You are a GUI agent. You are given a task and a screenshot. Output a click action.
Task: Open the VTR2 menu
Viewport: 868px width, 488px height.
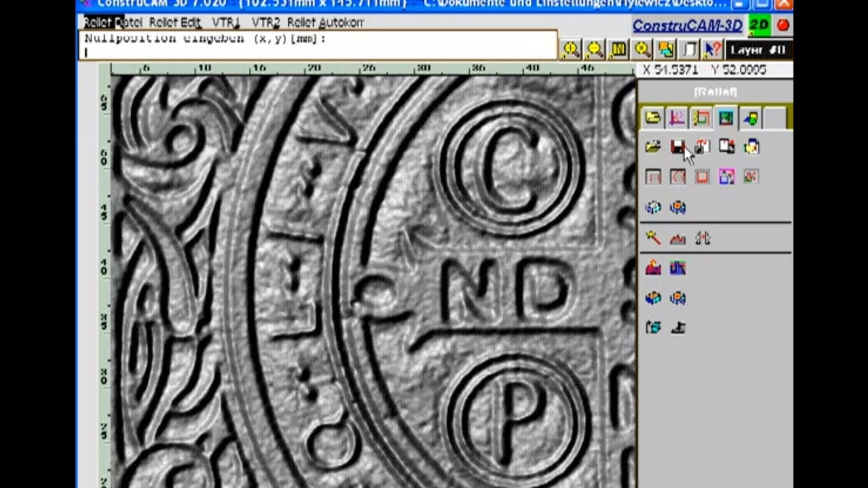click(x=266, y=22)
